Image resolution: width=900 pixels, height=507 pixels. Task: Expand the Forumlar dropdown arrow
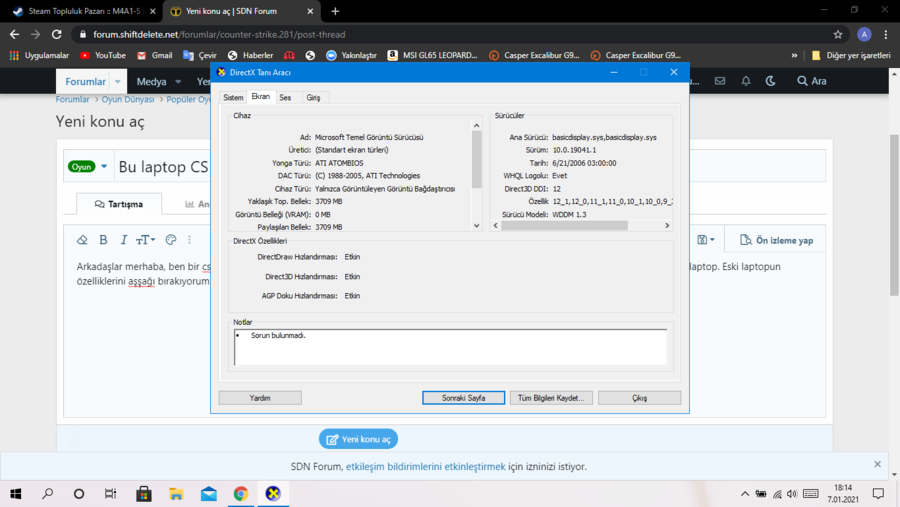(118, 82)
